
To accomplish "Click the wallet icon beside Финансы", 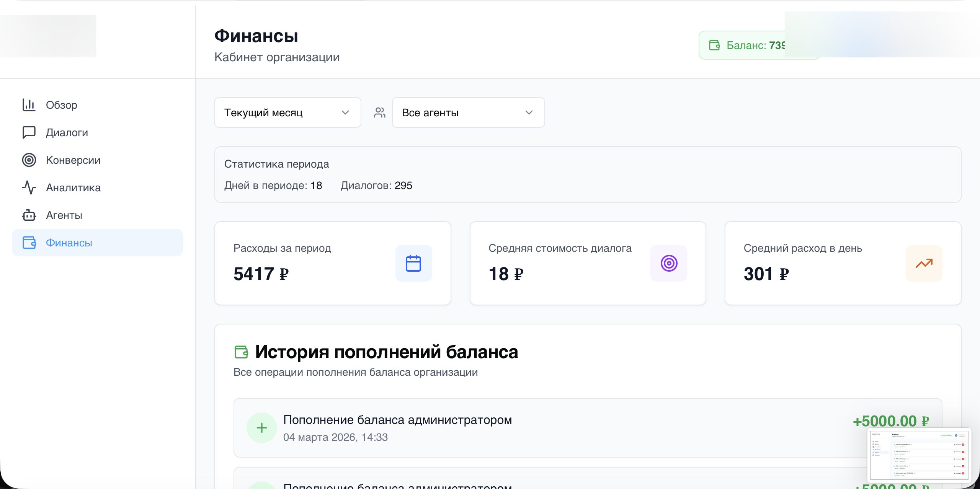I will pyautogui.click(x=29, y=243).
